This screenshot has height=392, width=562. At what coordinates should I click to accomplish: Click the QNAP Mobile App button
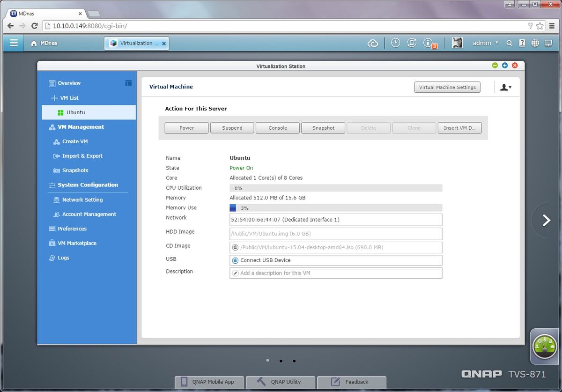pos(210,382)
